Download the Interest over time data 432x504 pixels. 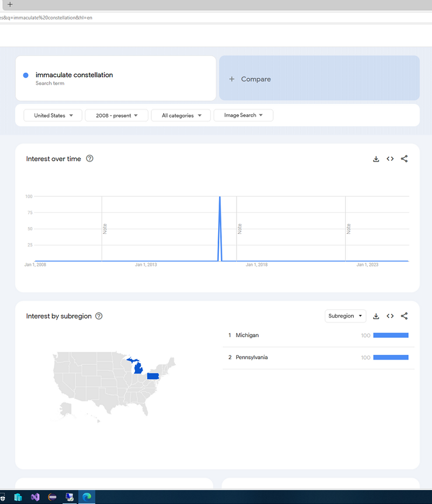[376, 159]
